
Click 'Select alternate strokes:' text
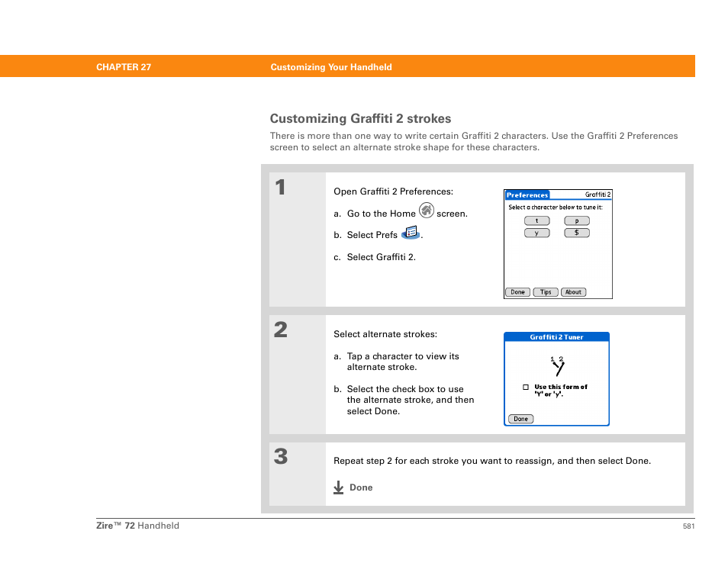tap(385, 334)
